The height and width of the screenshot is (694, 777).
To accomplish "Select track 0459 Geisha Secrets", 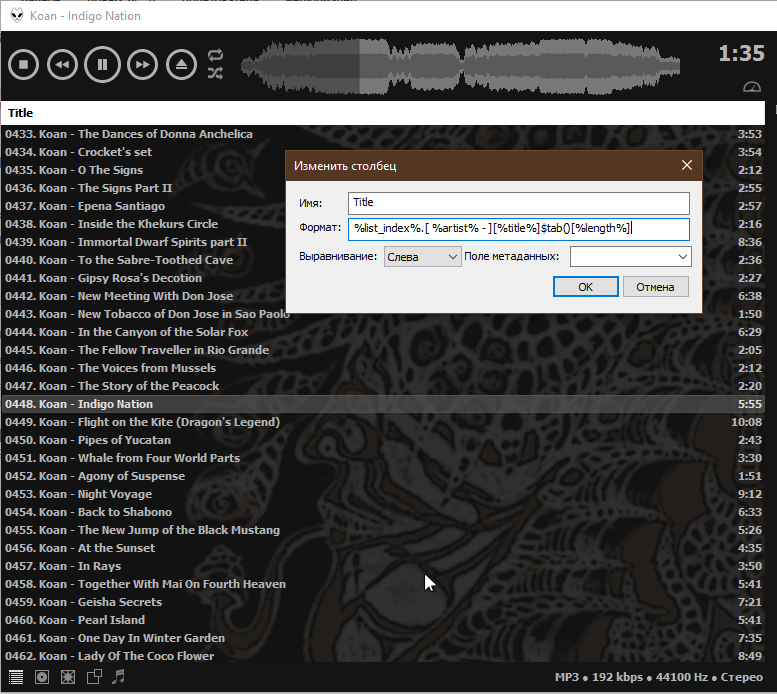I will pos(383,602).
